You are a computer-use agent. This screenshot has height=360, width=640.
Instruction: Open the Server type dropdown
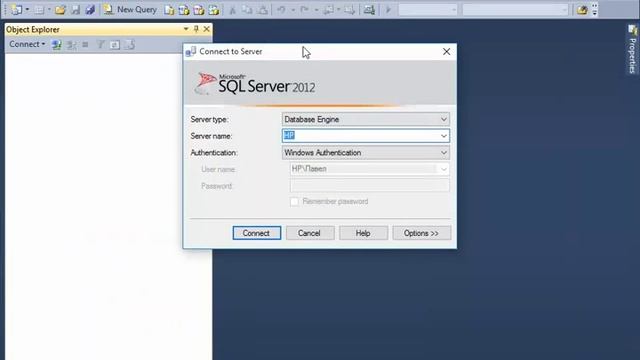pos(366,119)
